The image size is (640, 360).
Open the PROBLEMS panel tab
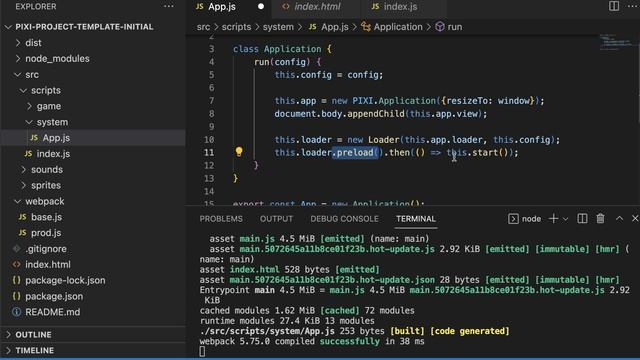pos(221,219)
